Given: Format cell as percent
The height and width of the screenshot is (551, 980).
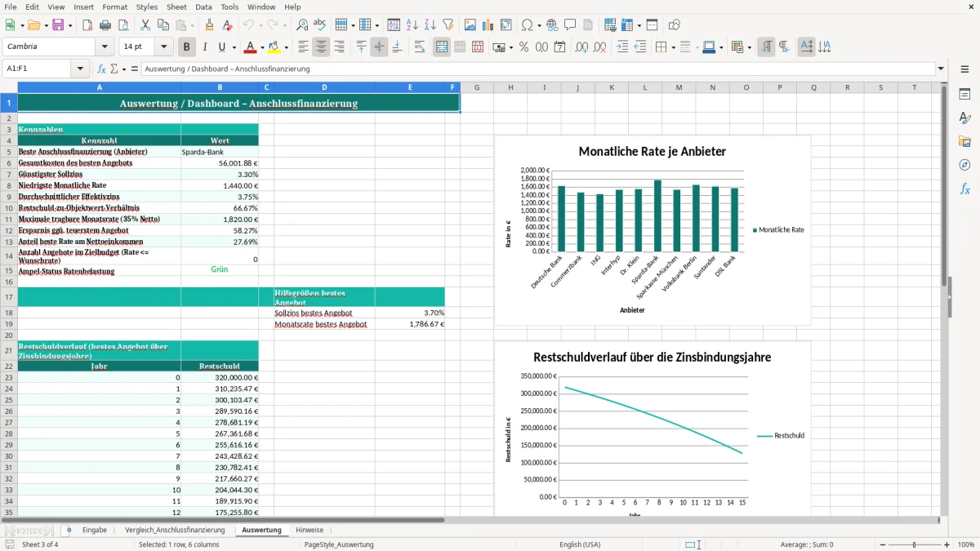Looking at the screenshot, I should coord(524,47).
